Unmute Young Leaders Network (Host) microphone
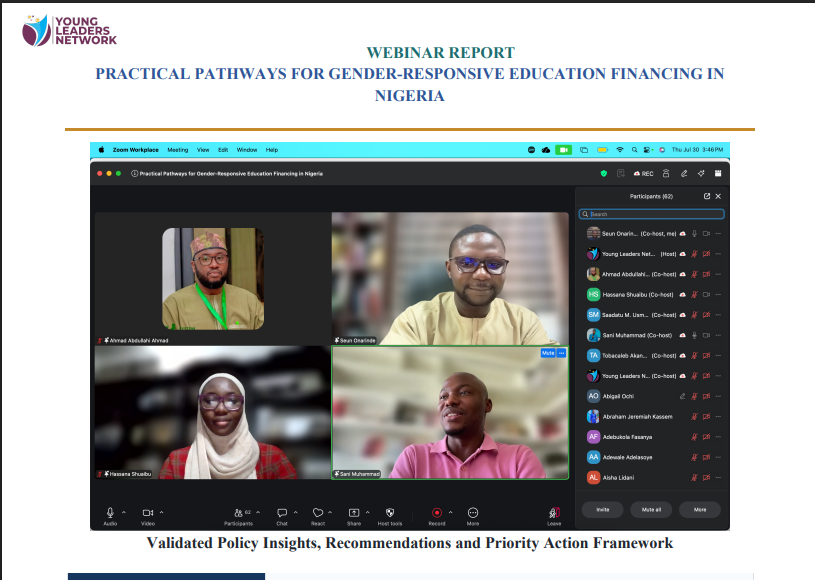Viewport: 815px width, 580px height. pos(694,254)
